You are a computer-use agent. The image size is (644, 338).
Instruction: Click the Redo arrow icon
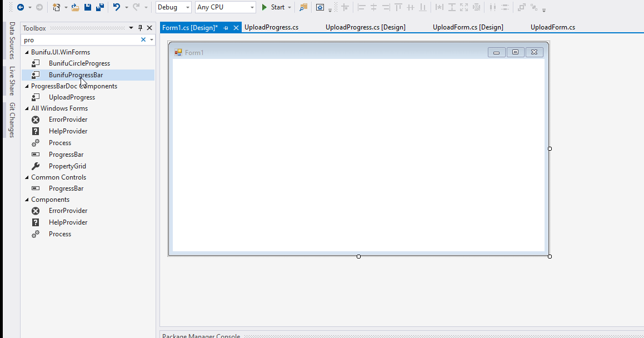(x=136, y=7)
